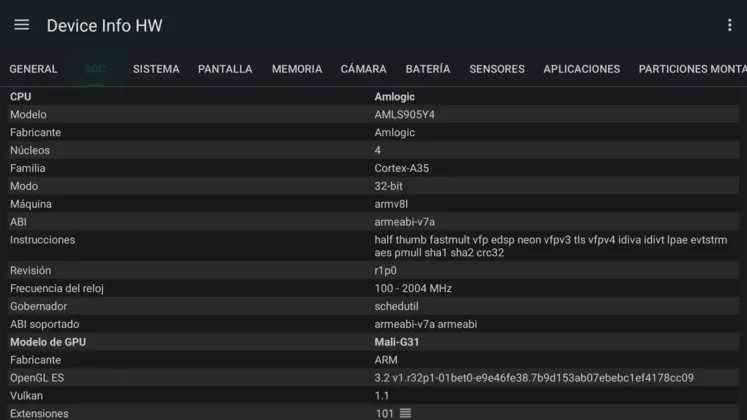Image resolution: width=747 pixels, height=420 pixels.
Task: Click the r1p0 revision value
Action: 385,270
